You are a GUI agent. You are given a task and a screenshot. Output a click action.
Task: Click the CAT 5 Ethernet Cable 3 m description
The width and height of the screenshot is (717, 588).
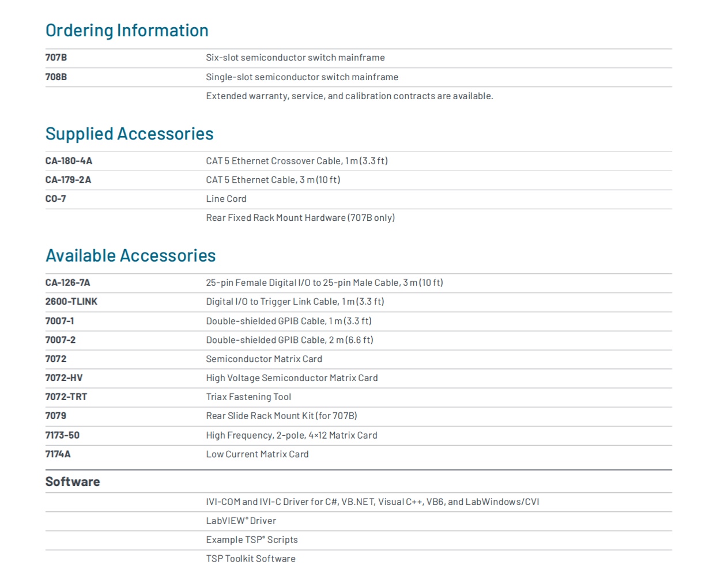point(273,180)
